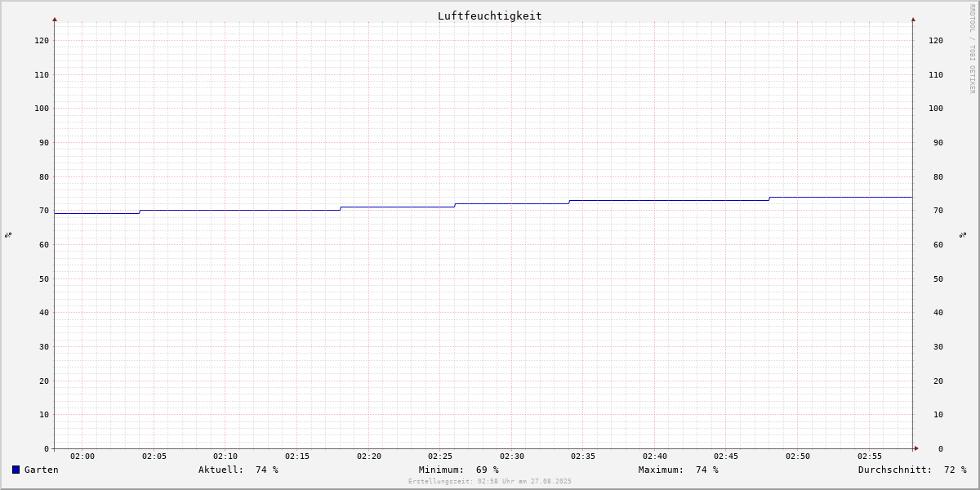Click the 02:30 time axis label
The height and width of the screenshot is (490, 980).
coord(512,457)
